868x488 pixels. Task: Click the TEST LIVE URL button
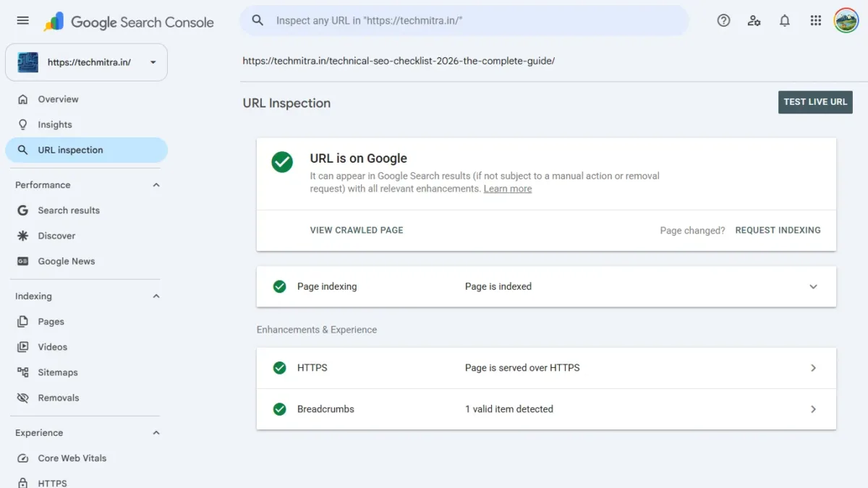[815, 102]
